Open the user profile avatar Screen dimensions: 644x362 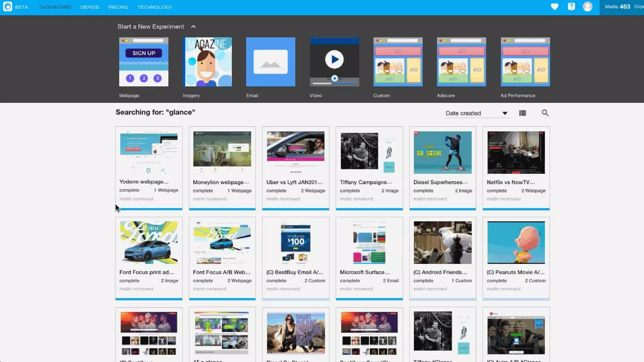(x=587, y=7)
